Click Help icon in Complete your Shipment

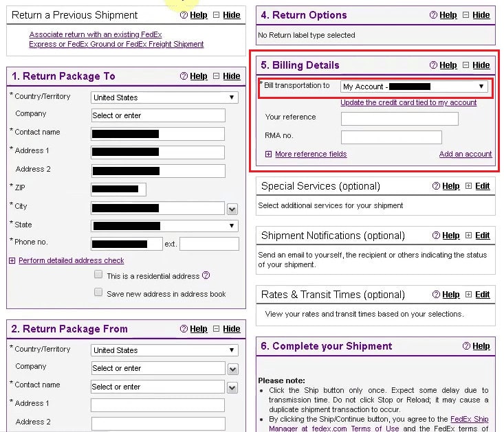coord(466,346)
